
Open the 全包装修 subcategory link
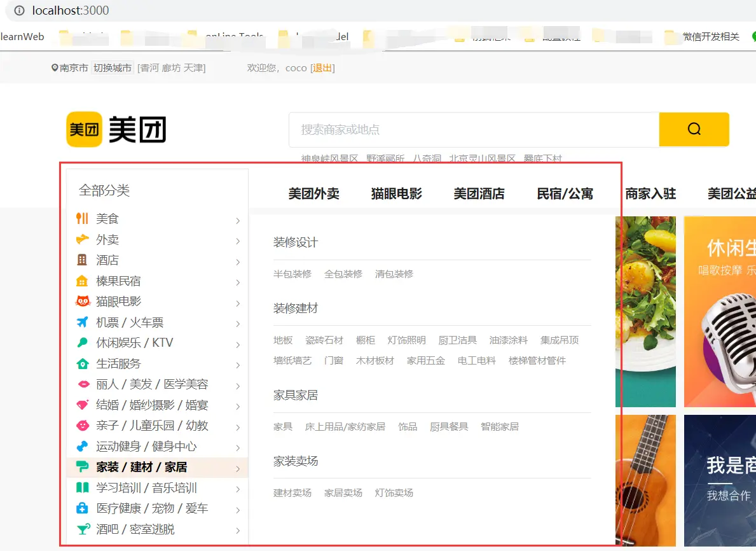tap(343, 274)
